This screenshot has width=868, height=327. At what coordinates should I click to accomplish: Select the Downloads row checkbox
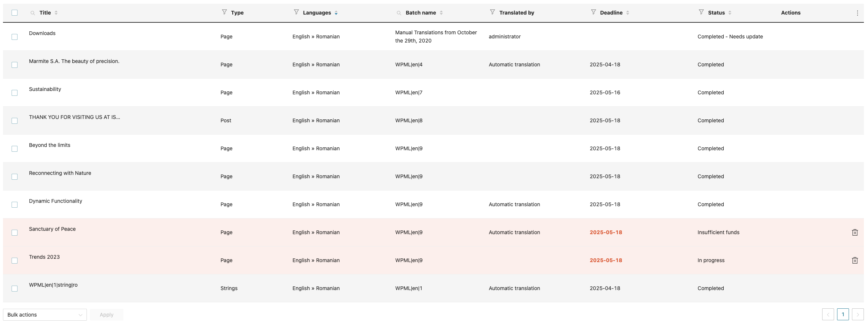tap(15, 37)
